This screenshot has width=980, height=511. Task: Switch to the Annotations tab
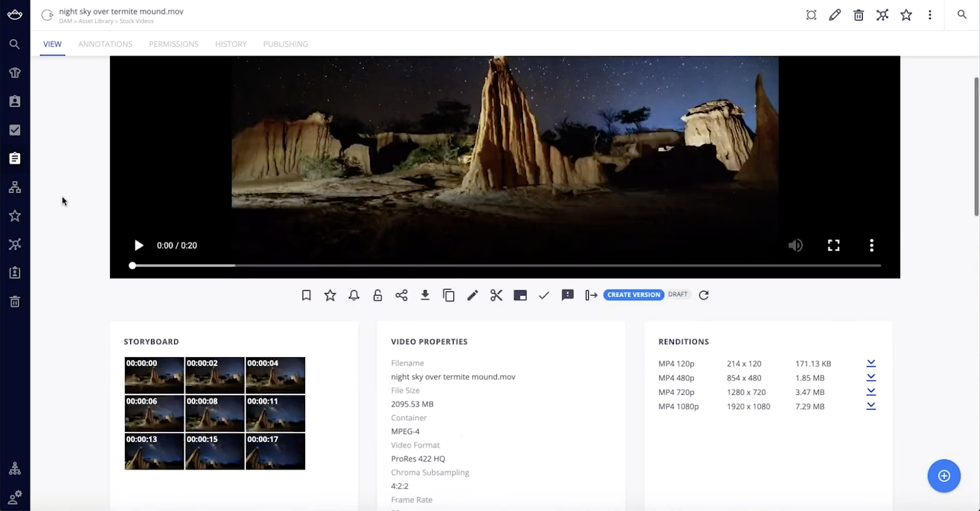105,44
